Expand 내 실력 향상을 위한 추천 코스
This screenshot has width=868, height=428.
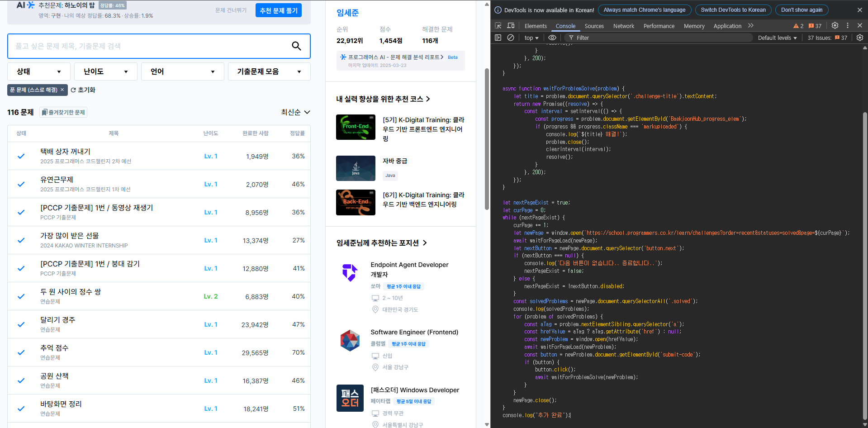coord(383,99)
